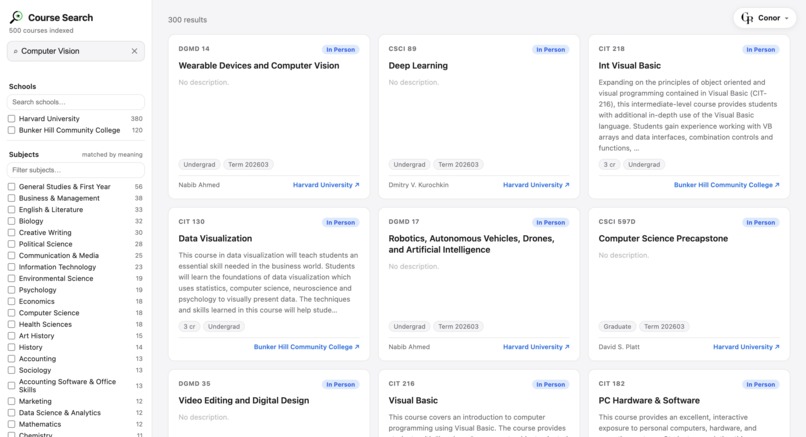Check Environmental Science subject

(x=11, y=278)
